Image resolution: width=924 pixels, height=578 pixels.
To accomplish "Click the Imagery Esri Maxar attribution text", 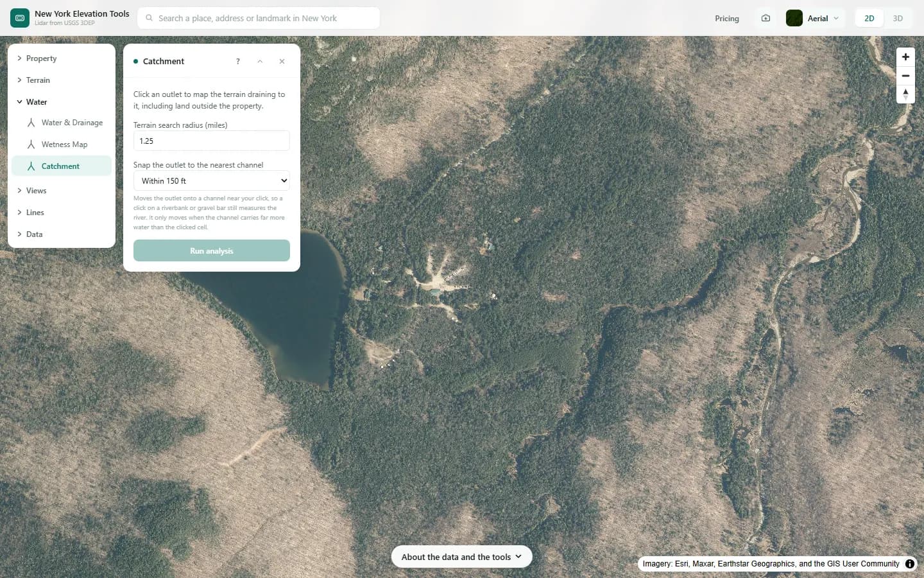I will pos(771,564).
